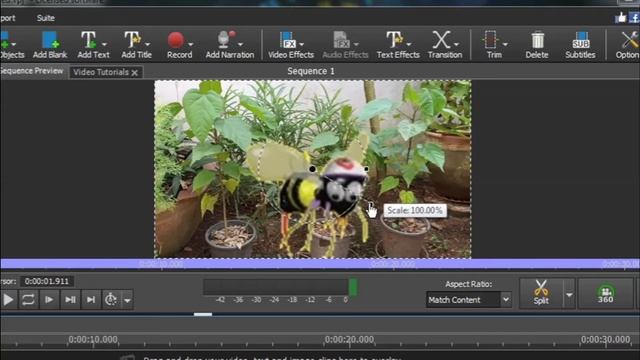Click the 360 video button
Image resolution: width=640 pixels, height=360 pixels.
[606, 293]
